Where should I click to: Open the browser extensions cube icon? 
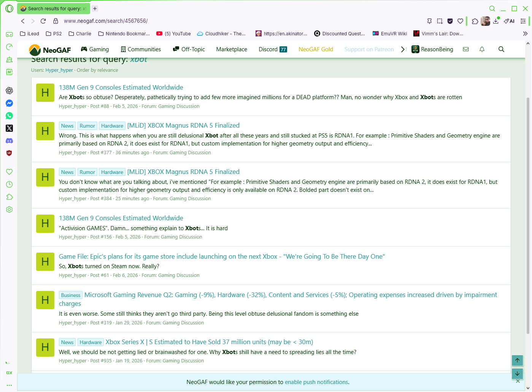475,21
